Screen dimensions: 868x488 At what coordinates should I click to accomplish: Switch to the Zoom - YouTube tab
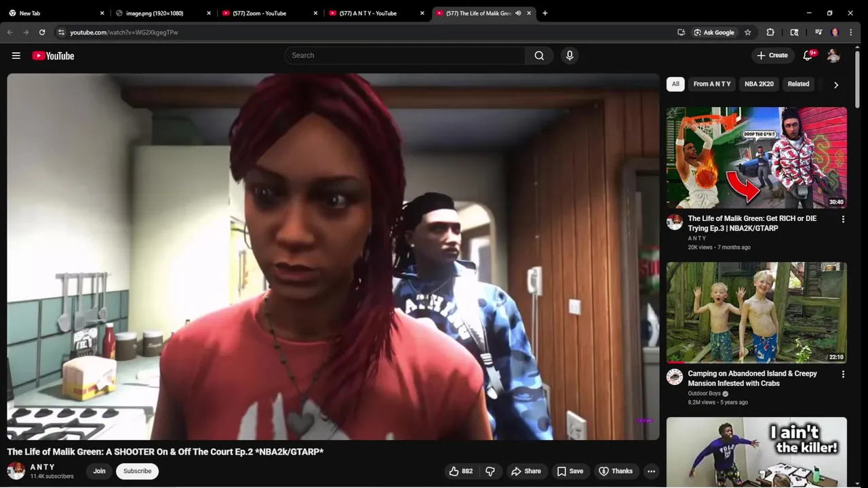(x=269, y=13)
